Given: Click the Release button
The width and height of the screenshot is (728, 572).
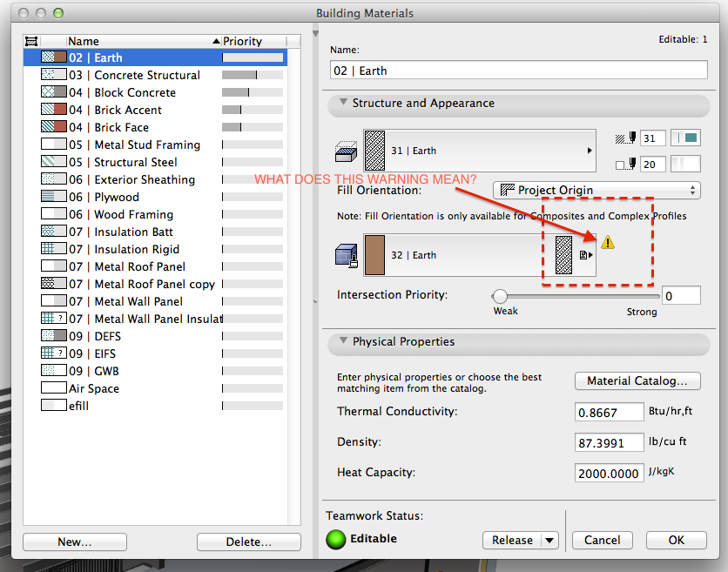Looking at the screenshot, I should (513, 540).
